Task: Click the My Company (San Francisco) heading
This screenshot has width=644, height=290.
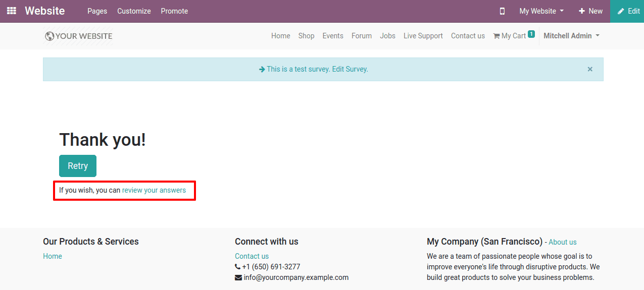Action: pyautogui.click(x=484, y=242)
